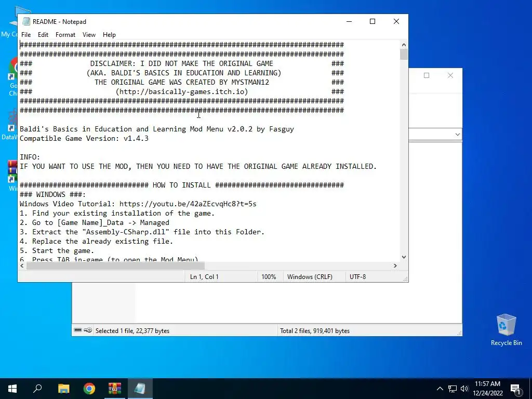532x399 pixels.
Task: Minimize the README Notepad window
Action: [349, 21]
